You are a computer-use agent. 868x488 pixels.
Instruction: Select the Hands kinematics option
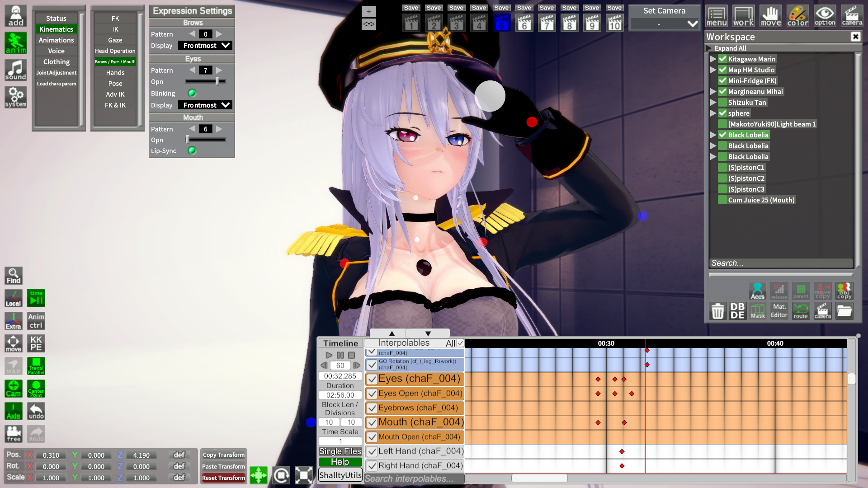pos(115,72)
